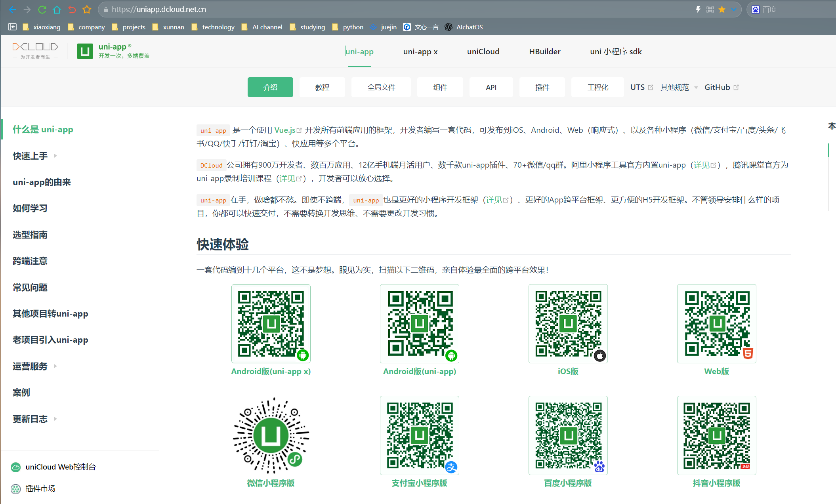The height and width of the screenshot is (504, 836).
Task: Open the 文心一言 bookmark
Action: [x=421, y=27]
